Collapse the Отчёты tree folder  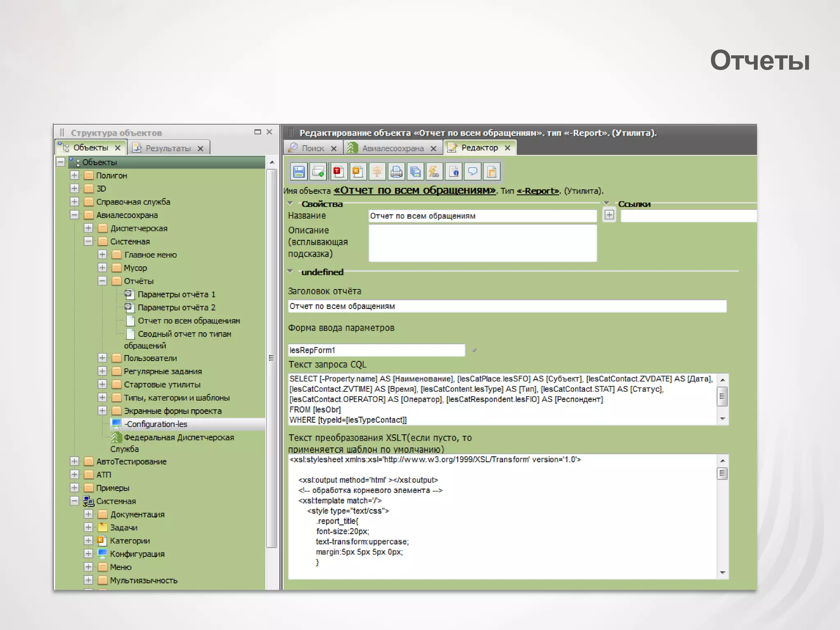[x=103, y=281]
